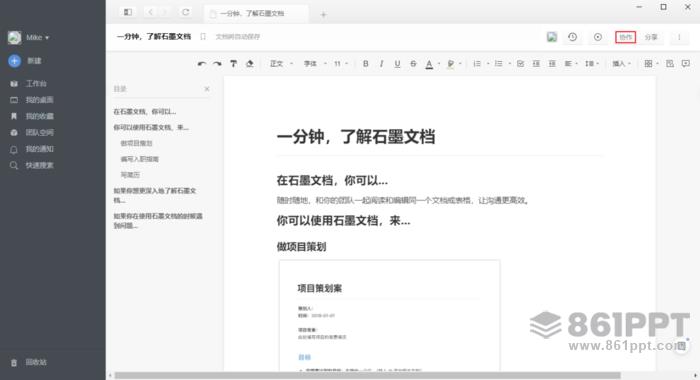Open a new tab with plus
This screenshot has width=700, height=380.
323,15
